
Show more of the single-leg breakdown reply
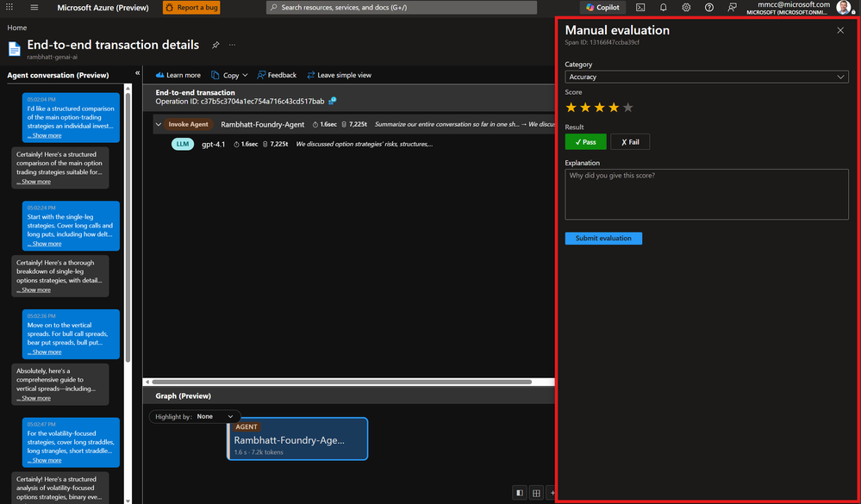tap(34, 289)
